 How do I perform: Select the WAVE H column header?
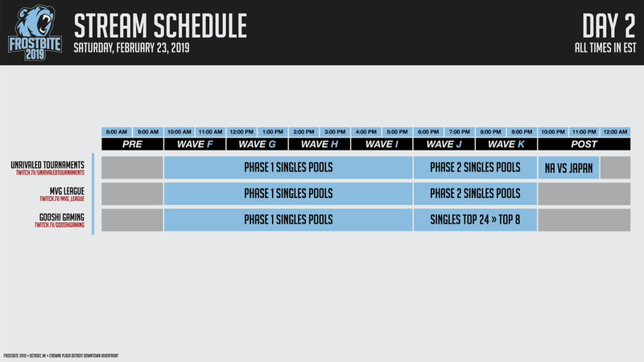(320, 144)
